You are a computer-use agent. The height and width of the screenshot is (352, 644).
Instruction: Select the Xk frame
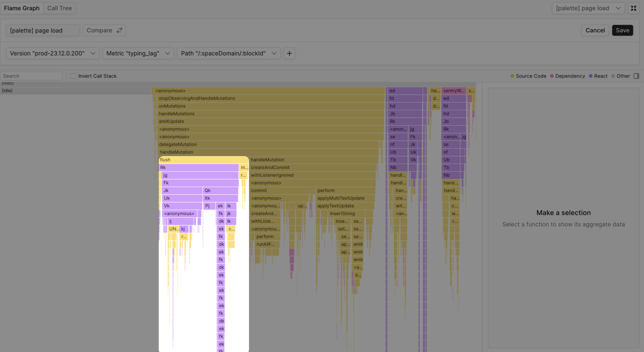220,198
